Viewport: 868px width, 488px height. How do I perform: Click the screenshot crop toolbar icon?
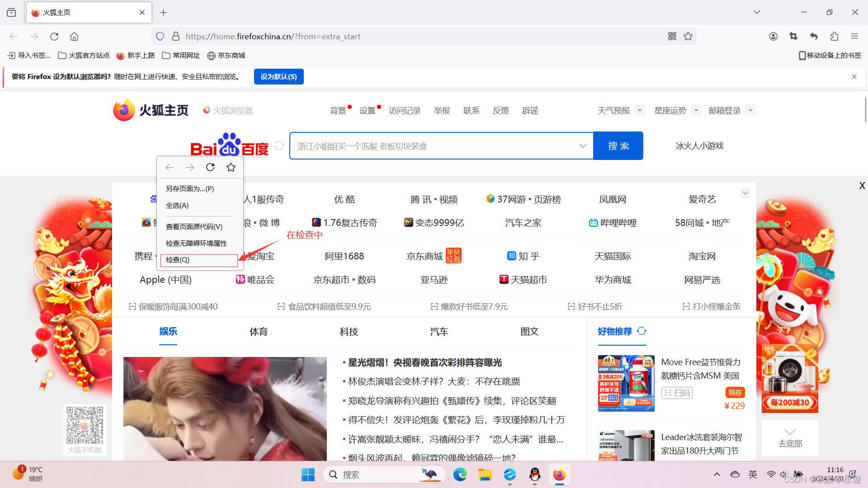tap(793, 37)
